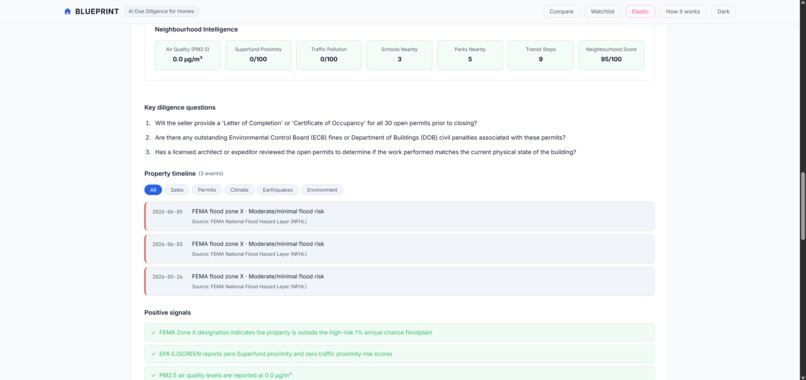Click the PM2.5 air quality positive signal

(399, 374)
